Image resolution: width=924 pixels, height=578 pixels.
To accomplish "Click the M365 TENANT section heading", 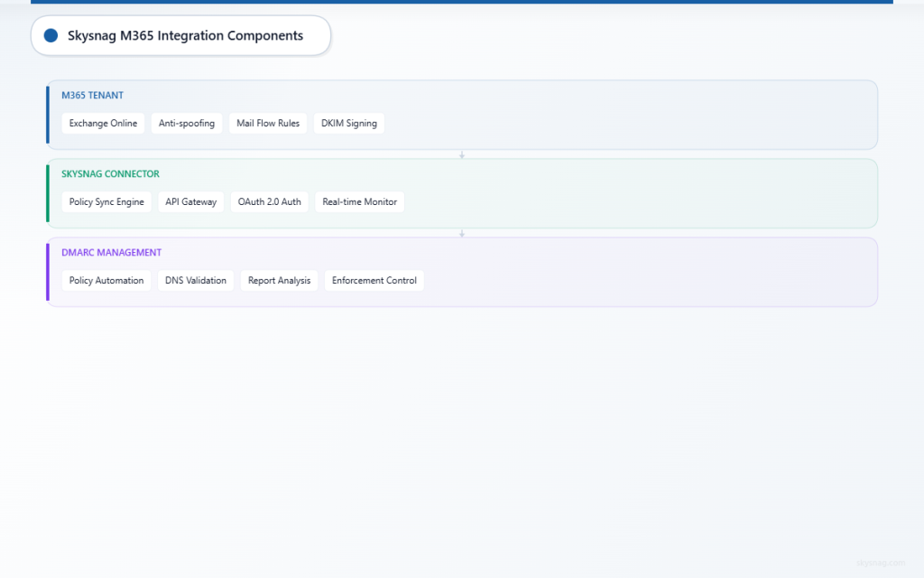I will (x=93, y=95).
